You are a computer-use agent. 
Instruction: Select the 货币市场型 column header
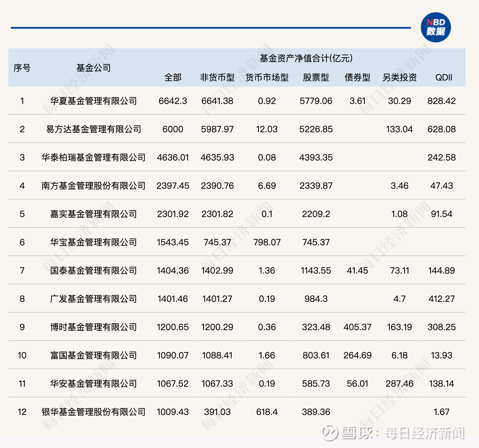(x=267, y=77)
